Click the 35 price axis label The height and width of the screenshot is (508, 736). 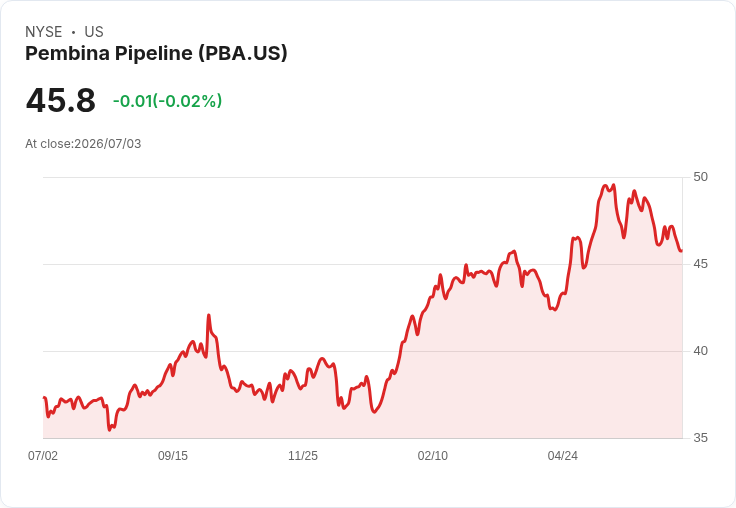pyautogui.click(x=700, y=438)
